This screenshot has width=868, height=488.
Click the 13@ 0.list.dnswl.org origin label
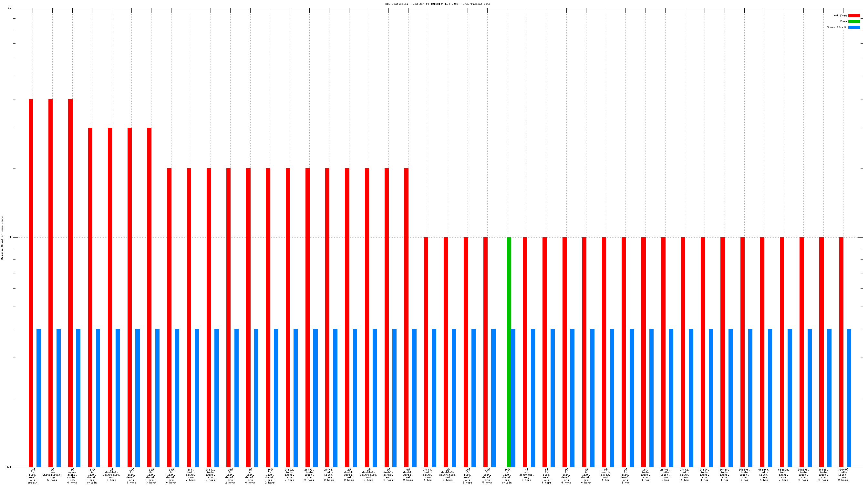pos(92,476)
